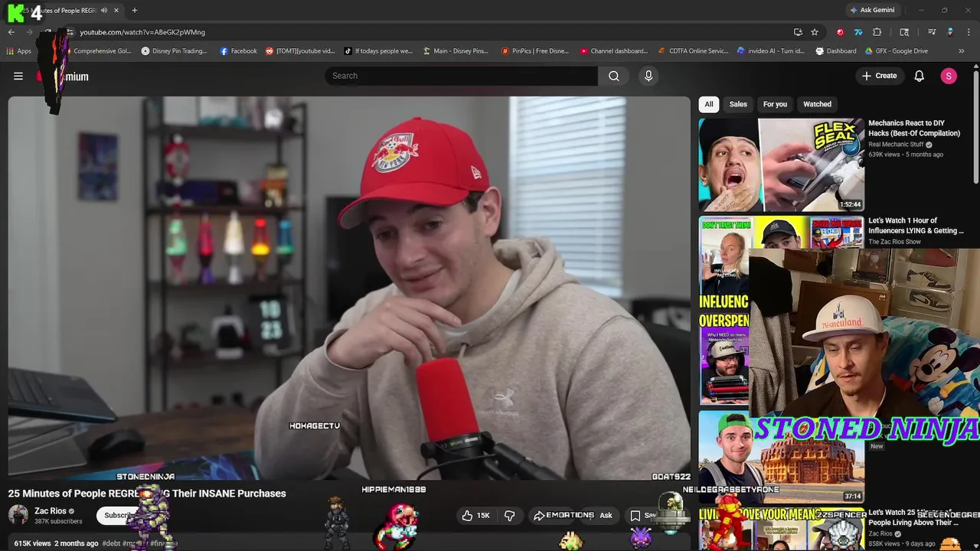
Task: Open a new Chrome tab with plus
Action: pos(135,10)
